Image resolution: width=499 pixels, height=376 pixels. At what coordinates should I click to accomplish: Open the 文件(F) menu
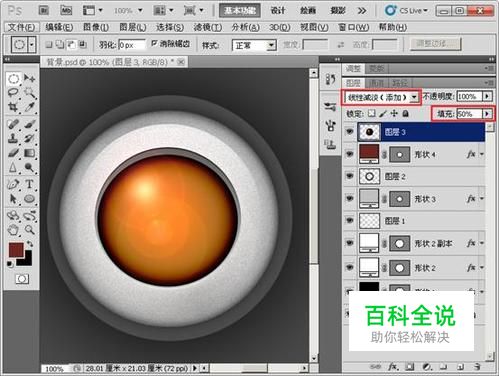point(21,27)
